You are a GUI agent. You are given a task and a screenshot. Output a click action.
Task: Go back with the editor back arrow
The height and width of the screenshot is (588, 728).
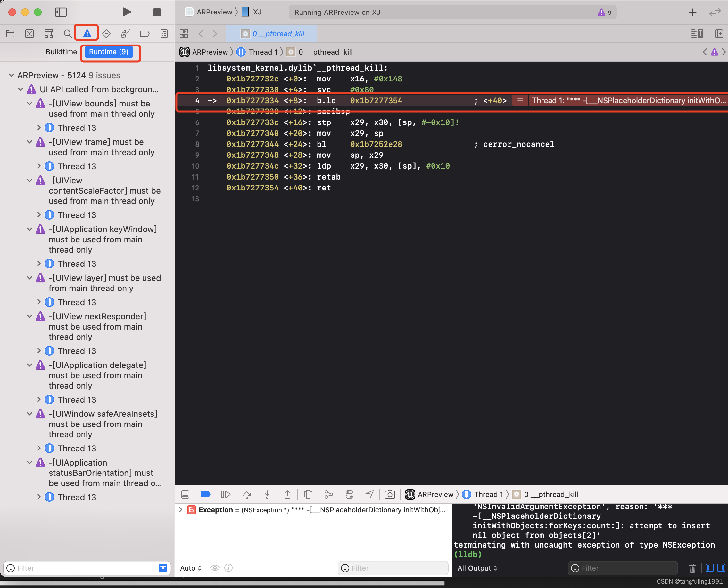pyautogui.click(x=201, y=34)
